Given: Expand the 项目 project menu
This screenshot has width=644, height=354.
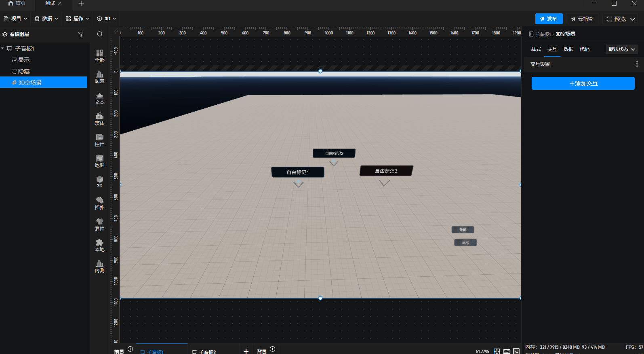Looking at the screenshot, I should tap(16, 19).
